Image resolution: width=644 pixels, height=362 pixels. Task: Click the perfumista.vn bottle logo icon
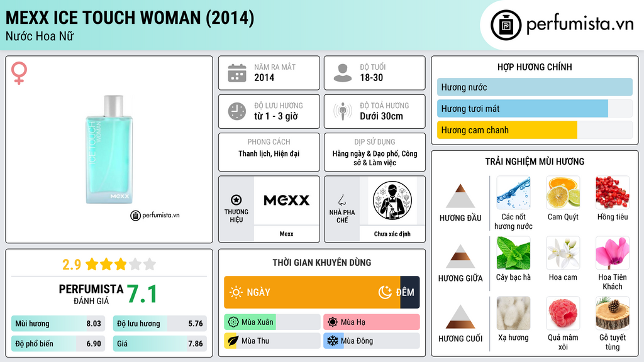[506, 25]
